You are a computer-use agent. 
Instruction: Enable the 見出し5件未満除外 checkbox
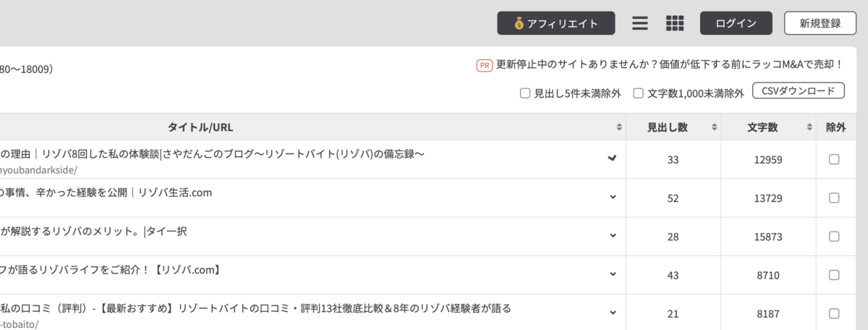coord(525,93)
